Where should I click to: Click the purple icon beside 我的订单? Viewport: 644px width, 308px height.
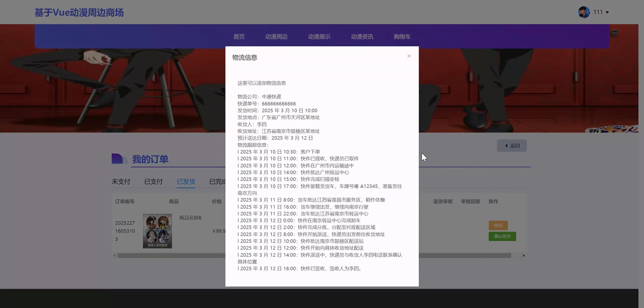tap(117, 159)
